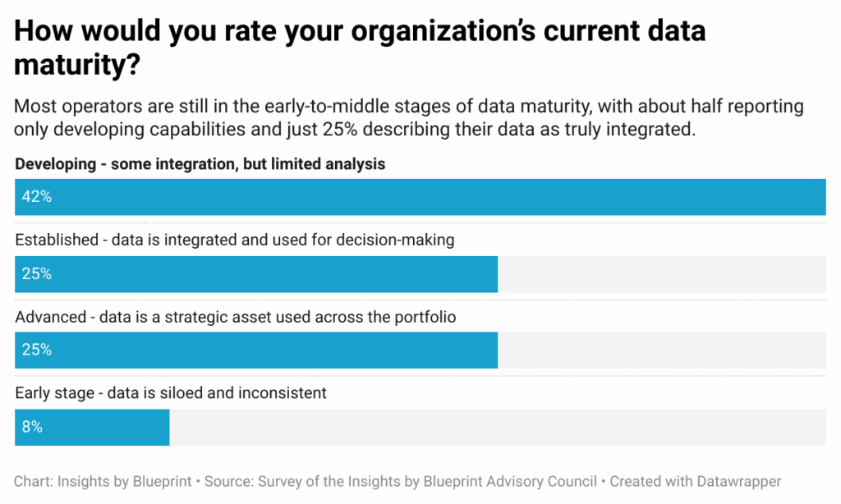The width and height of the screenshot is (841, 504).
Task: Click the chart title about data maturity
Action: tap(360, 48)
